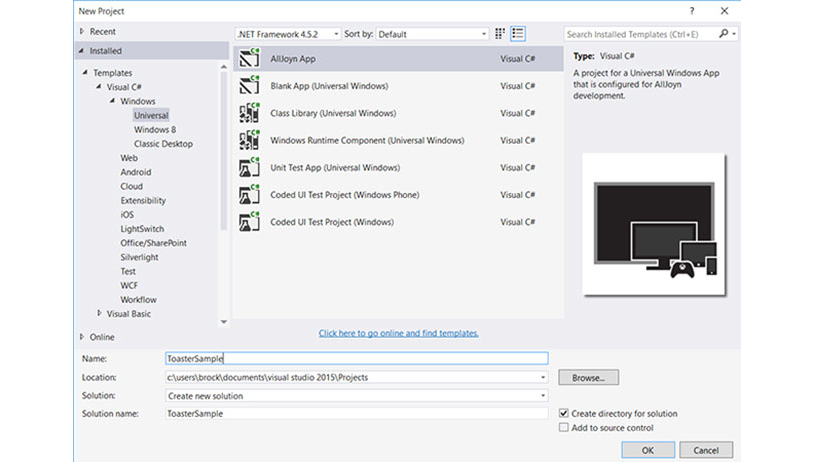This screenshot has height=462, width=814.
Task: Click the Coded UI Test Project (Windows Phone) icon
Action: tap(249, 195)
